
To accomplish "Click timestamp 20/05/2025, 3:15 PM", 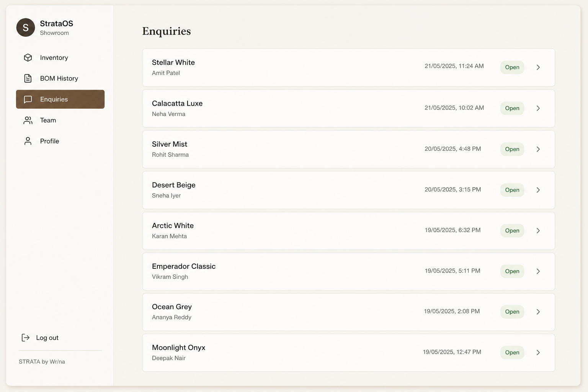I will pyautogui.click(x=453, y=189).
